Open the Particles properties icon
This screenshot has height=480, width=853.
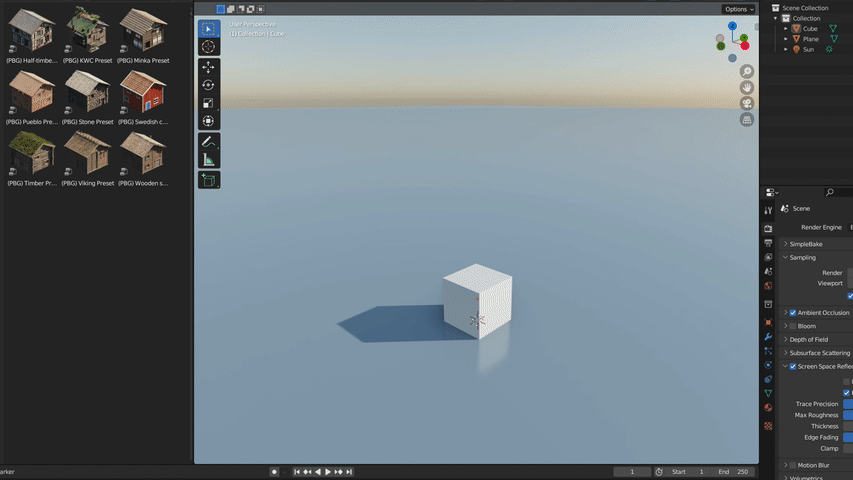point(768,350)
